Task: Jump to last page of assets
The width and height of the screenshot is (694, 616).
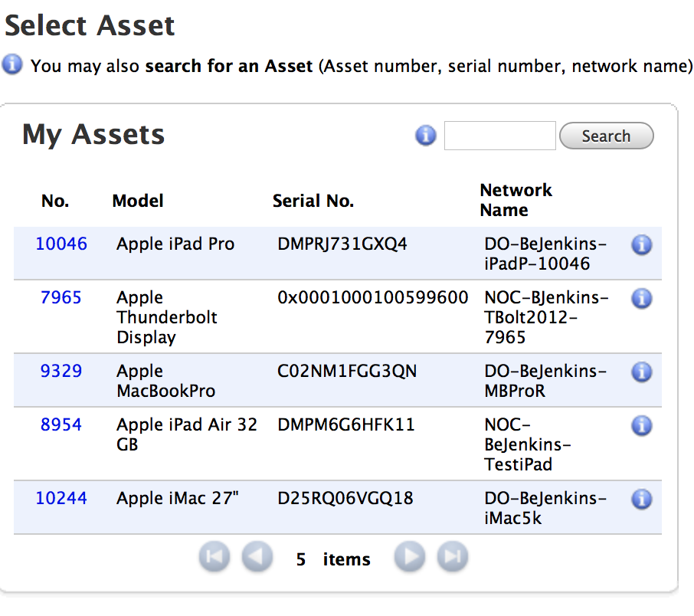Action: tap(453, 557)
